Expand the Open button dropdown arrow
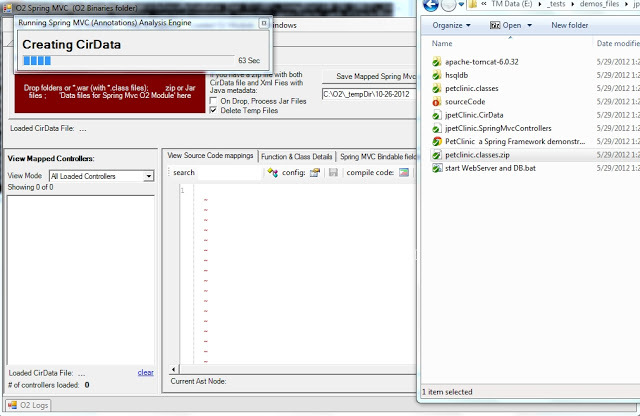Screen dimensions: 640x416 point(528,25)
